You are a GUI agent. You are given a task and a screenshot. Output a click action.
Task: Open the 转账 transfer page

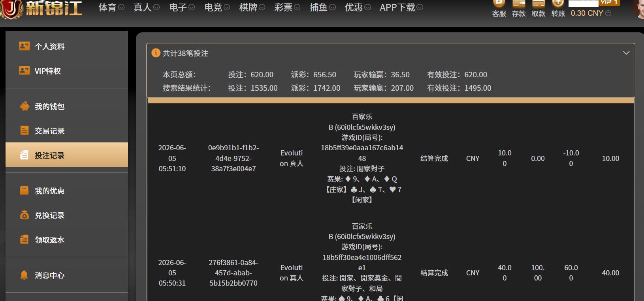(x=558, y=9)
